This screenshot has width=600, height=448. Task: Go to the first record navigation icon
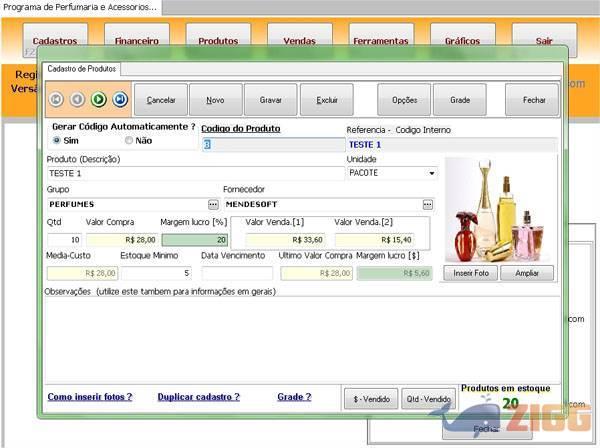click(56, 99)
